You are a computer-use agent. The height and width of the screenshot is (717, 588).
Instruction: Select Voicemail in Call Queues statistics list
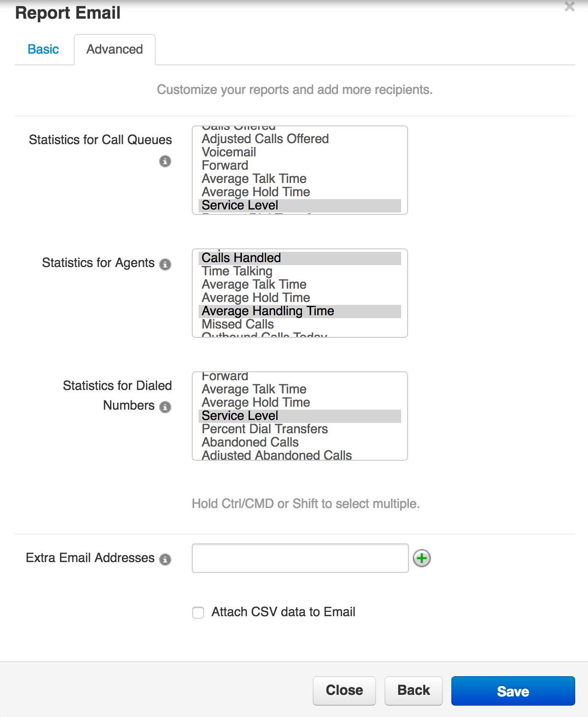(229, 152)
